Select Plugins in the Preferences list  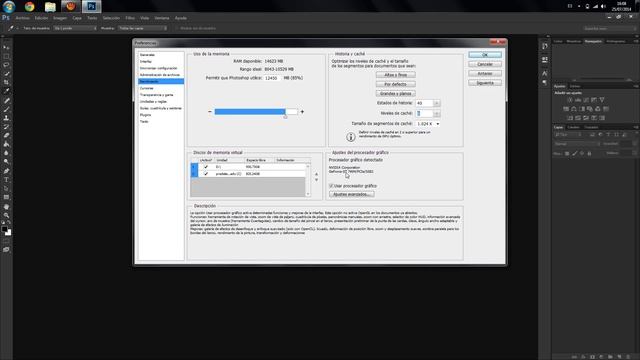click(145, 115)
